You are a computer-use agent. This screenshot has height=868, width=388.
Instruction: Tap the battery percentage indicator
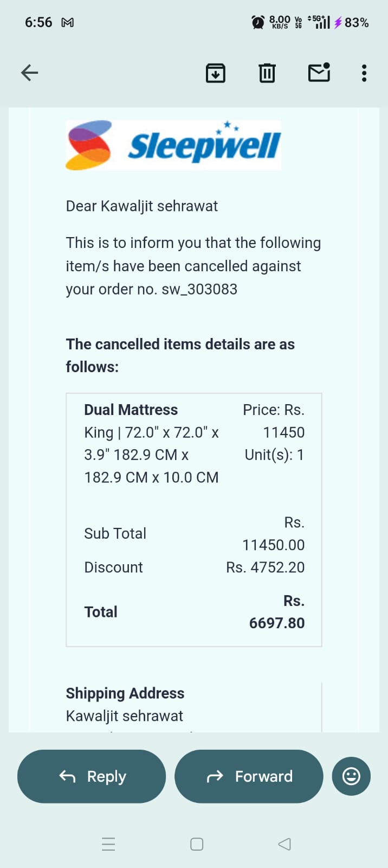point(356,23)
